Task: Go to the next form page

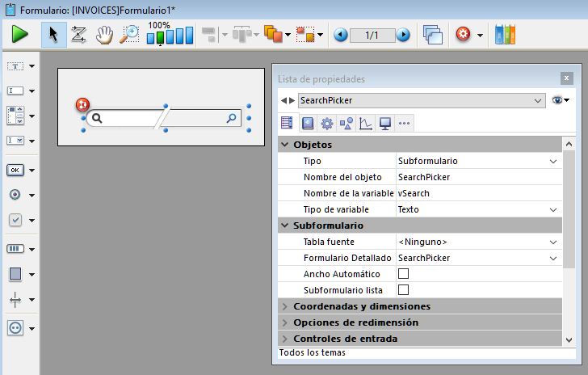Action: pyautogui.click(x=403, y=36)
